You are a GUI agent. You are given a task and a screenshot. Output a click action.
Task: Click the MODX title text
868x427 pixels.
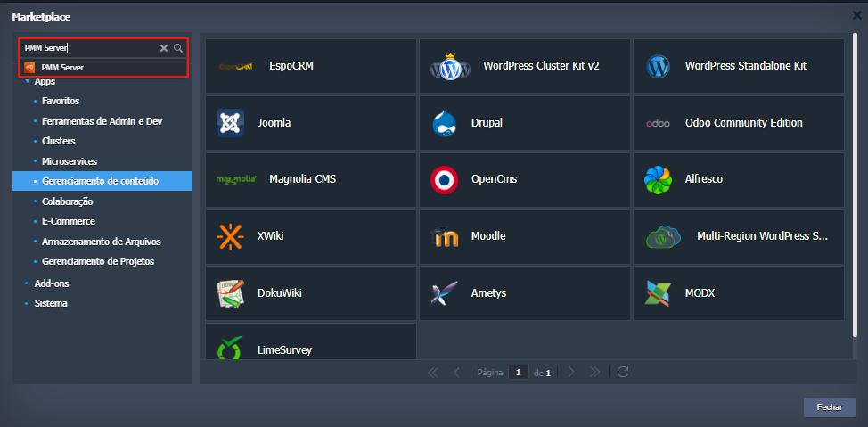(x=700, y=293)
